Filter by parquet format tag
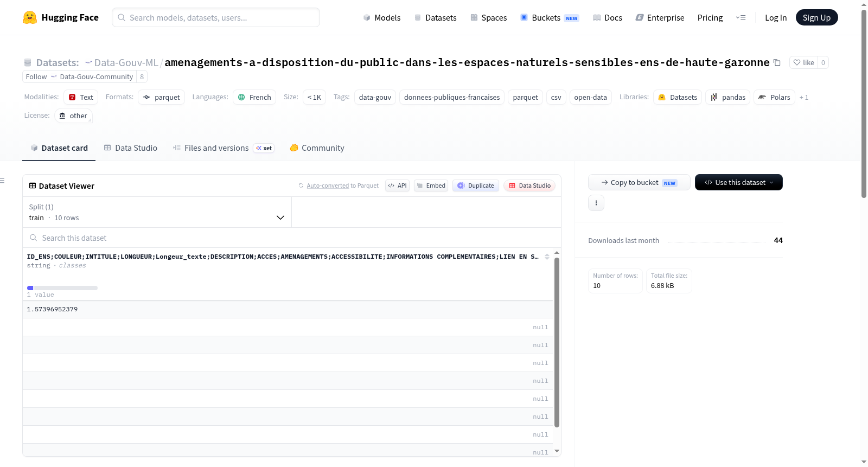This screenshot has height=467, width=868. click(162, 97)
